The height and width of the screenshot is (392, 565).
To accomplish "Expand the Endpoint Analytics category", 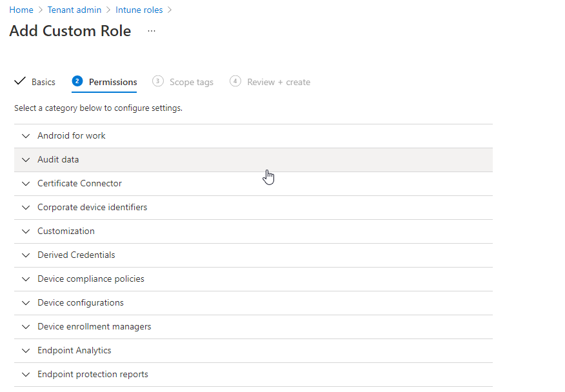I will (x=74, y=351).
